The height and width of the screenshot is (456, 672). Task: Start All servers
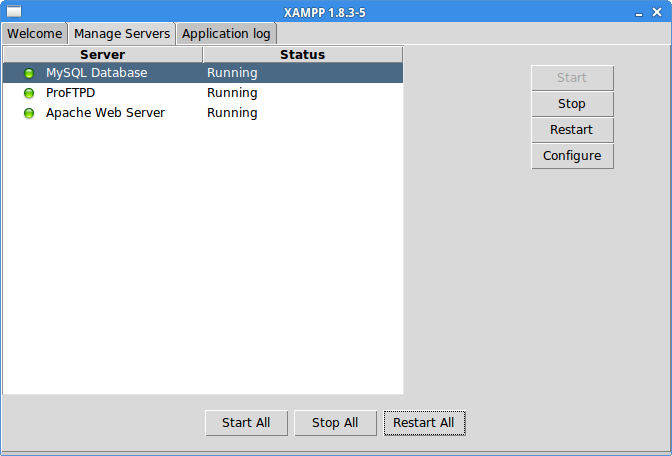246,423
